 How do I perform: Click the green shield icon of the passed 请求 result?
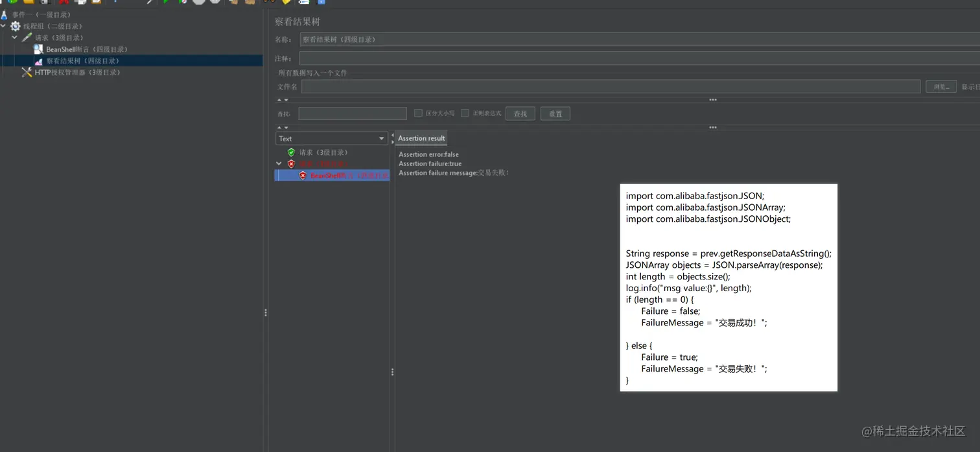291,152
